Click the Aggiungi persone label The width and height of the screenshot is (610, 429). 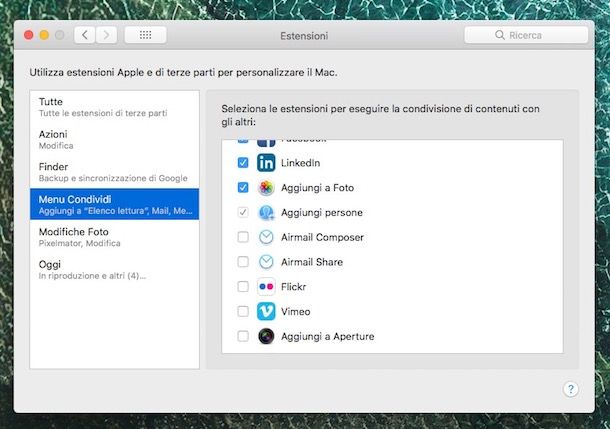click(x=322, y=213)
